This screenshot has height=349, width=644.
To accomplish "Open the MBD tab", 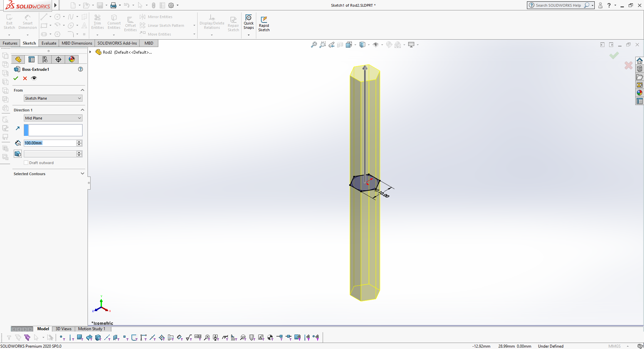I will pyautogui.click(x=149, y=43).
